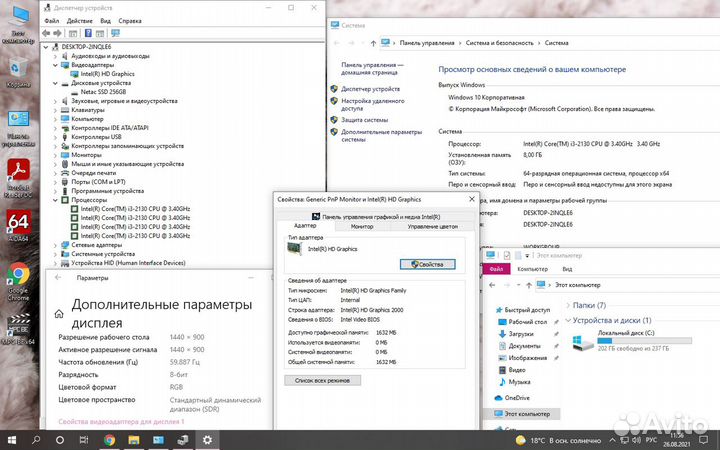Image resolution: width=720 pixels, height=450 pixels.
Task: Click the back arrow in the Параметры window
Action: [58, 277]
